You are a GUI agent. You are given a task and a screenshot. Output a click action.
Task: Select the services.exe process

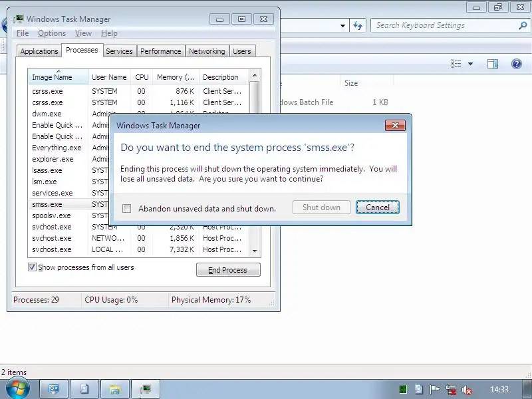[69, 193]
